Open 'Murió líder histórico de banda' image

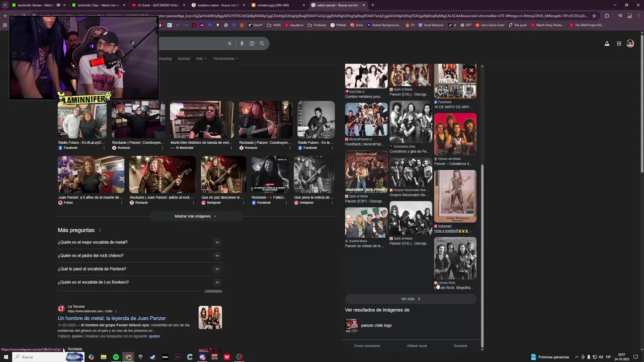click(202, 120)
